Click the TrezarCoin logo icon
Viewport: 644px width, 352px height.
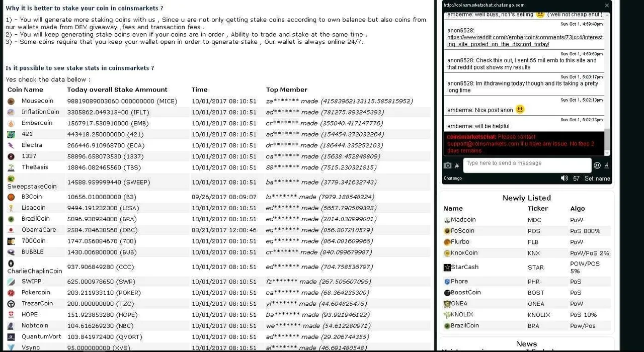[x=11, y=304]
